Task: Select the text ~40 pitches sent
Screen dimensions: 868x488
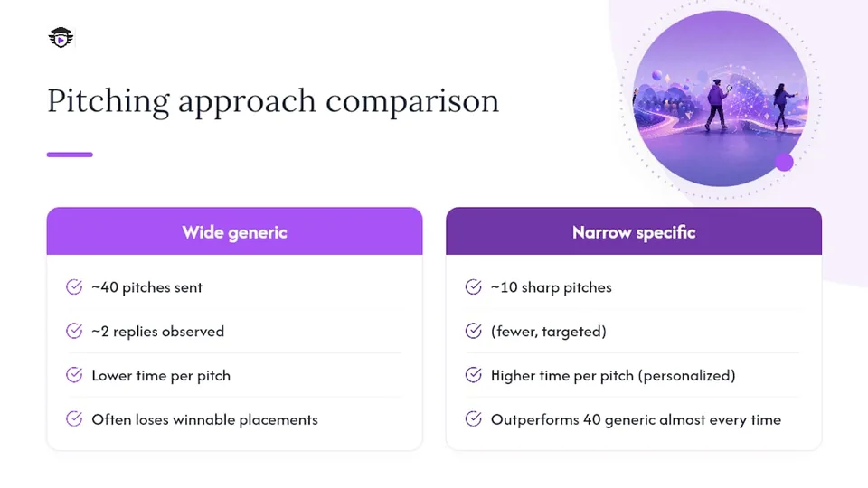Action: 146,287
